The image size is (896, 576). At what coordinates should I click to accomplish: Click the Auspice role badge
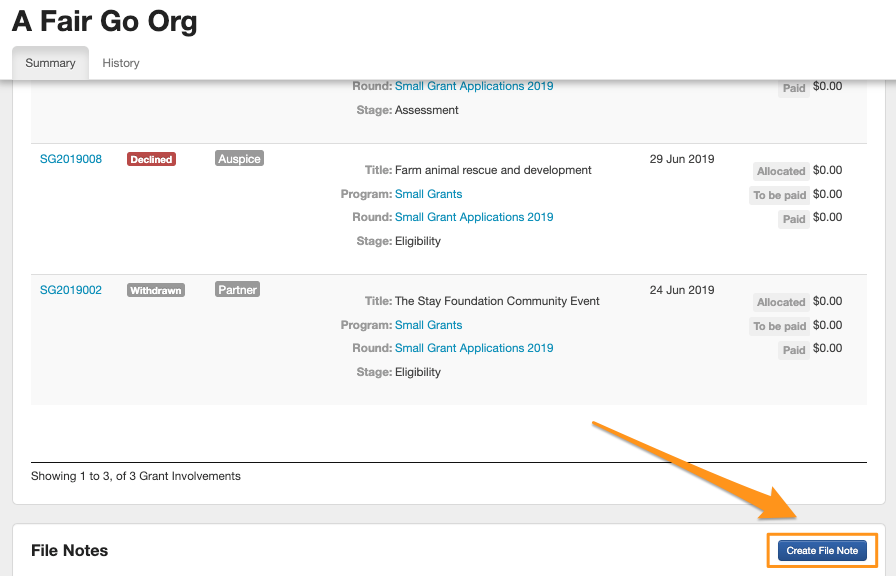[239, 158]
